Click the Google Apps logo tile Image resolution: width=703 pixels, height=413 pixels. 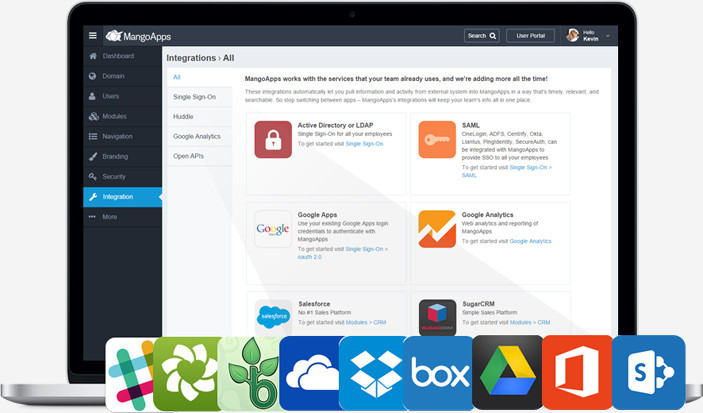pos(273,229)
